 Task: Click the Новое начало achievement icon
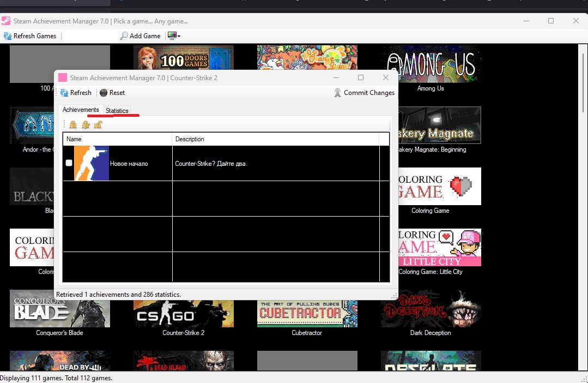tap(92, 163)
